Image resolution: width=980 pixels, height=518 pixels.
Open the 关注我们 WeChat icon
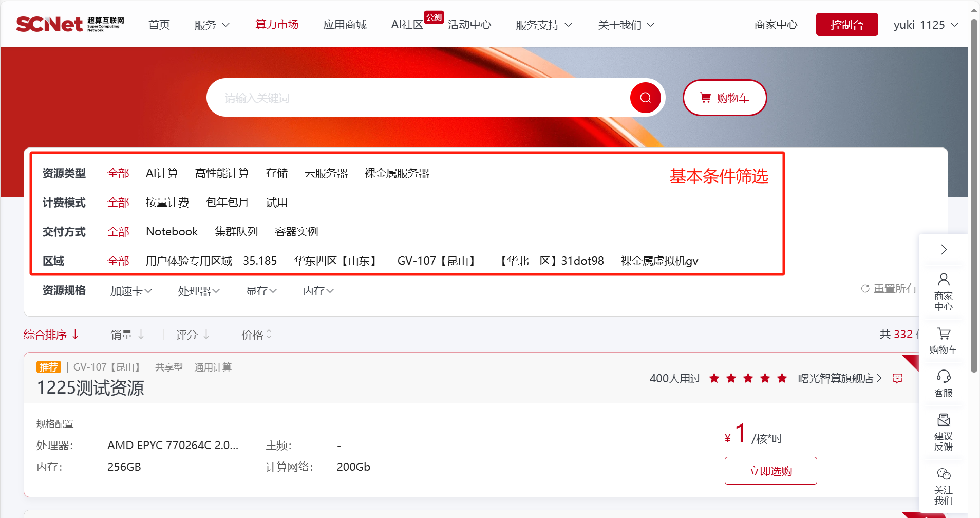[x=943, y=486]
